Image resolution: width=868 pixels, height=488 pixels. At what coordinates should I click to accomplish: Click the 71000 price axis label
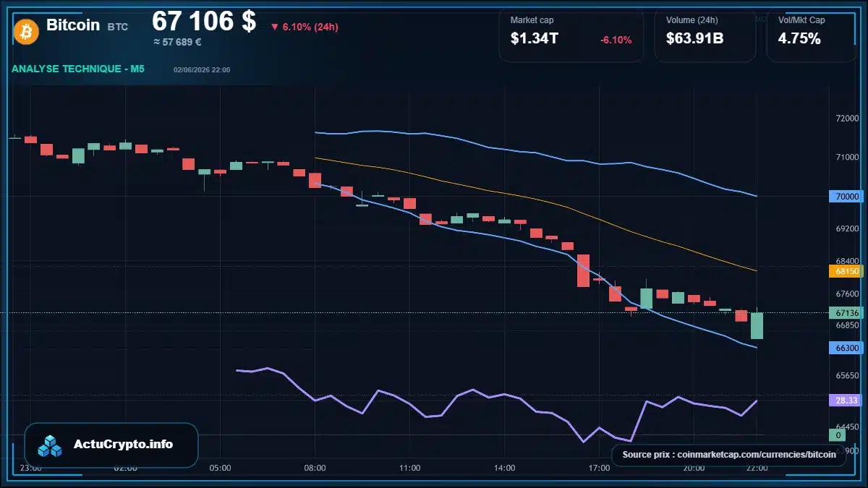[x=847, y=157]
